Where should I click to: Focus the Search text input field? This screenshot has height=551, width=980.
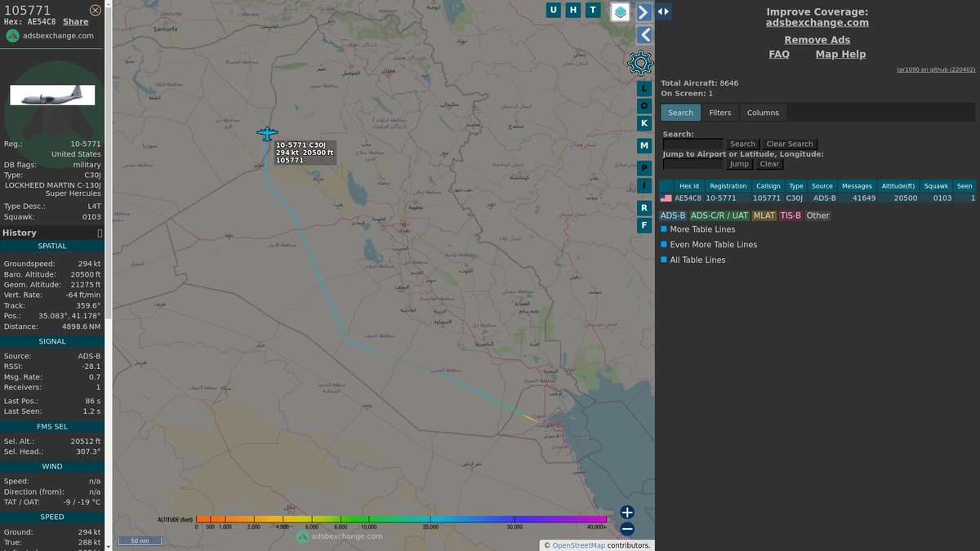pos(693,144)
